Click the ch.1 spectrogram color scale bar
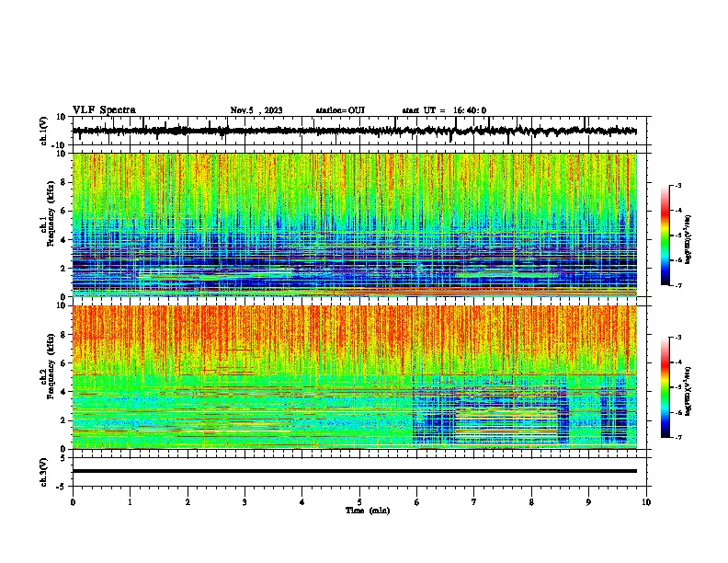 point(665,236)
